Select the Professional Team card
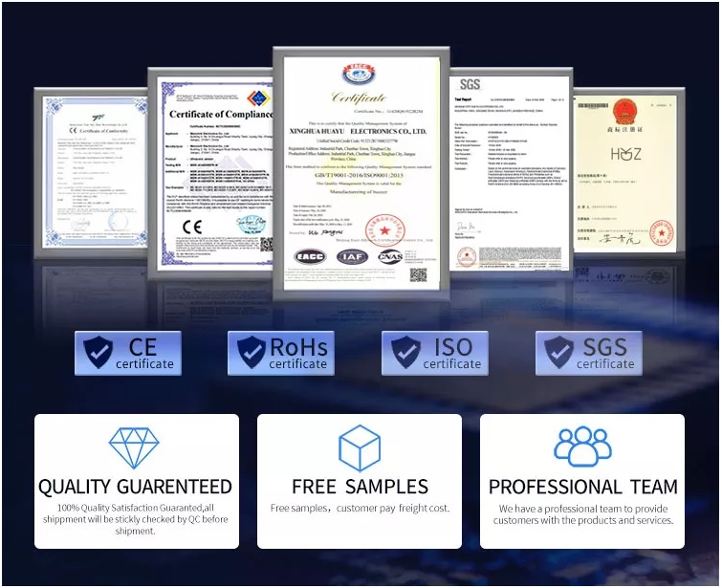 (582, 481)
